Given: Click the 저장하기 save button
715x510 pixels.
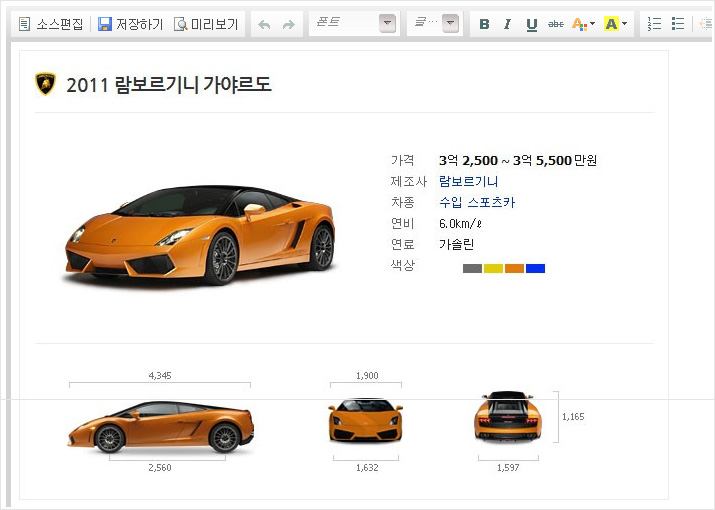Looking at the screenshot, I should (130, 24).
